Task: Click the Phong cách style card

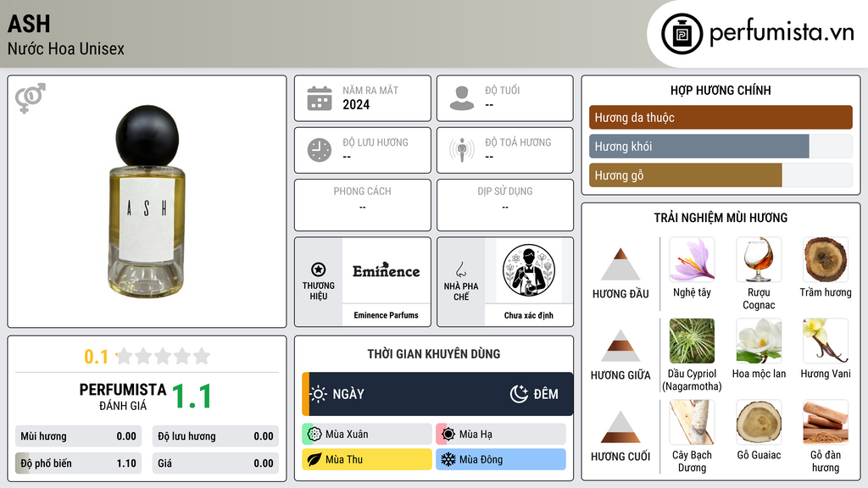Action: (363, 205)
